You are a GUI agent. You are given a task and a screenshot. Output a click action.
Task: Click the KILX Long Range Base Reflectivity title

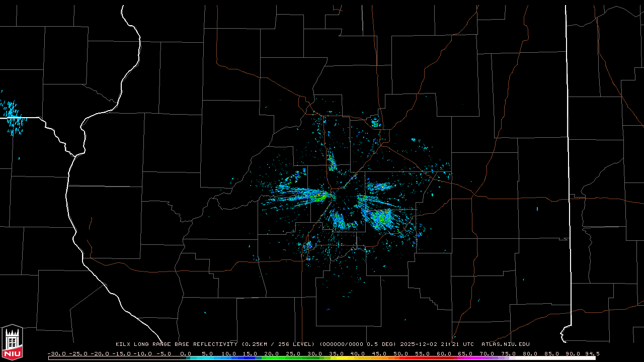point(176,344)
